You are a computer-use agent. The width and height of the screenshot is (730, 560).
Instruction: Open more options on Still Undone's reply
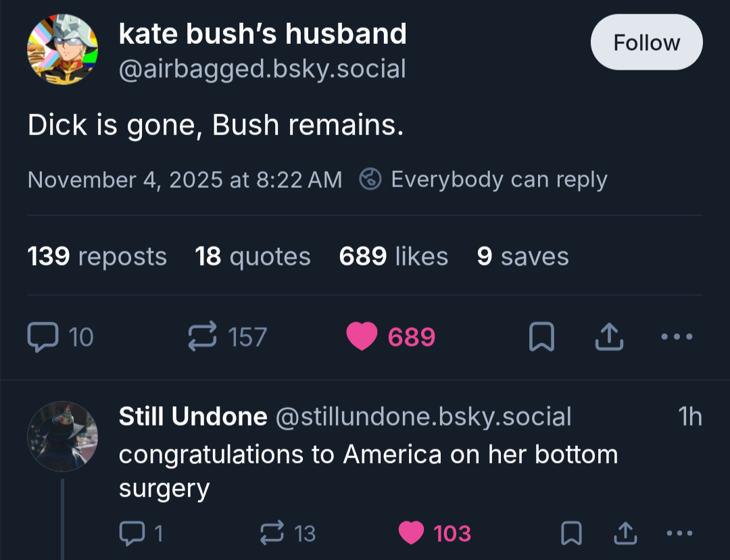679,534
